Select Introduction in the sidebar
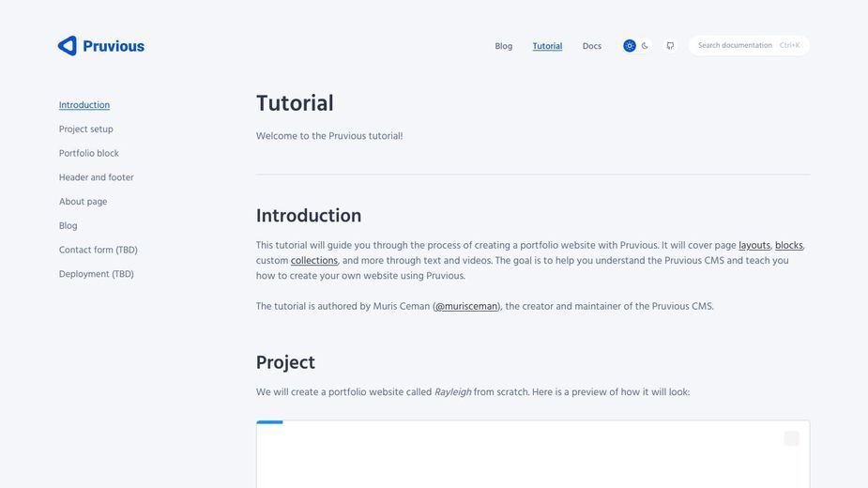 [84, 105]
